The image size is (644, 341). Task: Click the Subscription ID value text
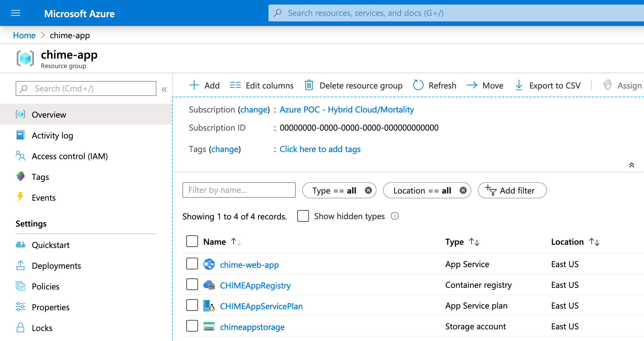pyautogui.click(x=359, y=128)
